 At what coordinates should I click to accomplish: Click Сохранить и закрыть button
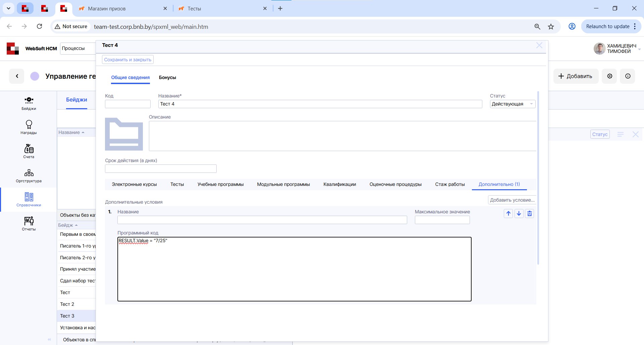[x=128, y=60]
